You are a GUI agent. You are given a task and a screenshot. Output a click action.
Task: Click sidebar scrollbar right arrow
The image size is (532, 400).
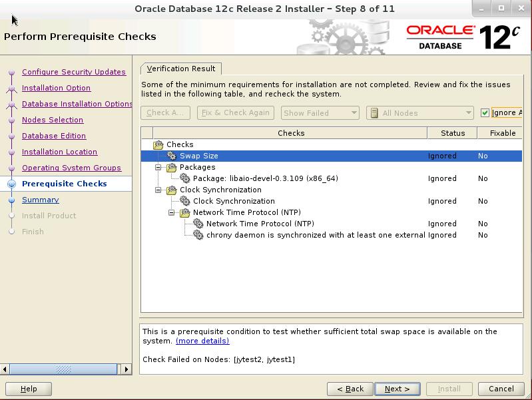pyautogui.click(x=127, y=369)
